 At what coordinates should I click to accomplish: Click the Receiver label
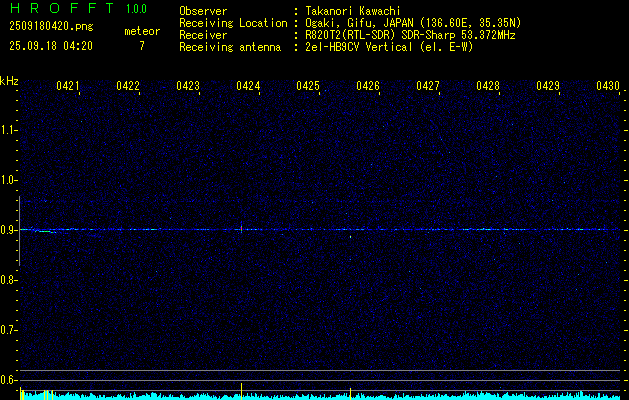tap(203, 35)
